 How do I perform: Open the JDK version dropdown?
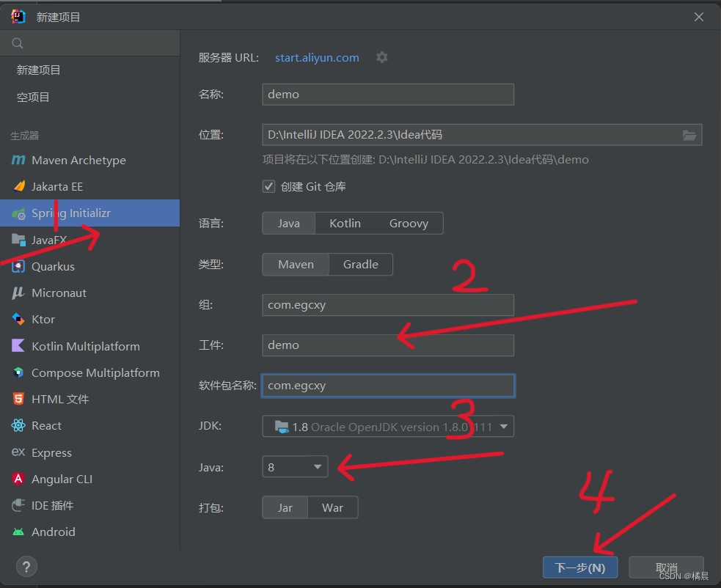pyautogui.click(x=387, y=427)
